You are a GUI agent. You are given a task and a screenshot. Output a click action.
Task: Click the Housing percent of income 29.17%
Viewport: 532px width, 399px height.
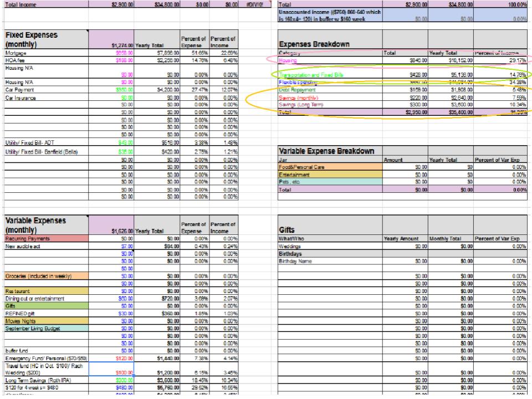501,60
